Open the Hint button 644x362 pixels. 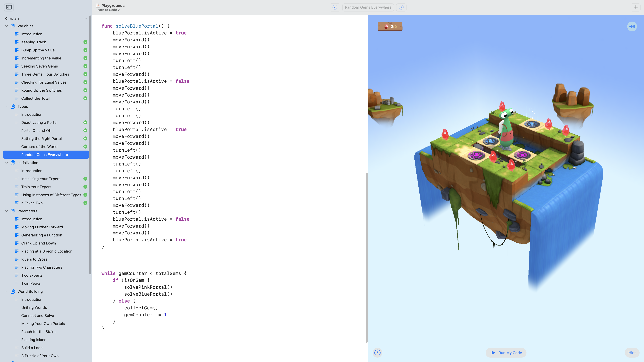click(x=632, y=353)
